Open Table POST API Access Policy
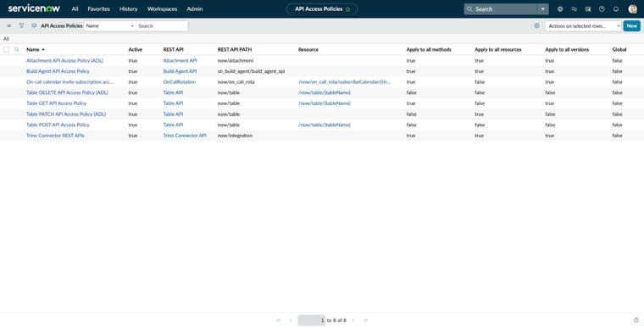644x328 pixels. (x=58, y=125)
